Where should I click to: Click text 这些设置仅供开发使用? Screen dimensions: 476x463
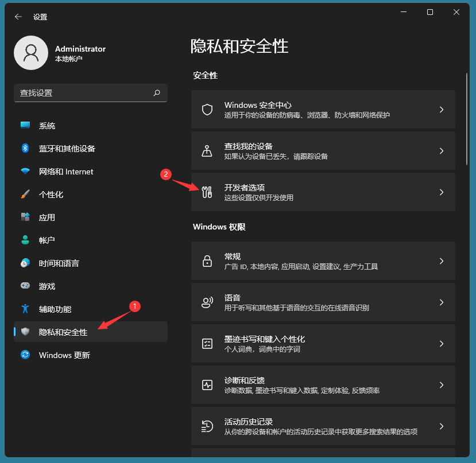[x=258, y=197]
